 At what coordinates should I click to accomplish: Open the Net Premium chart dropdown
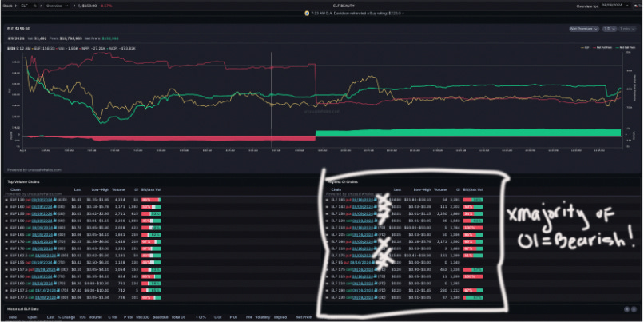pyautogui.click(x=584, y=29)
